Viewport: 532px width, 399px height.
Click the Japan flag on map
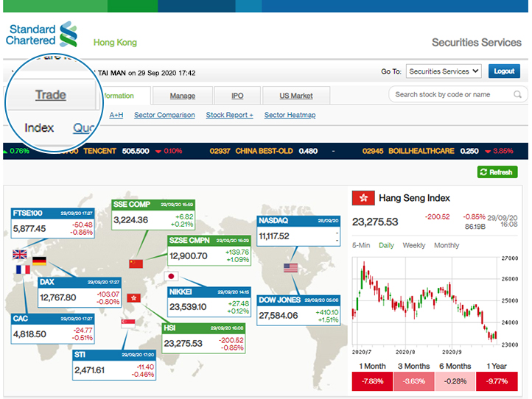point(171,276)
